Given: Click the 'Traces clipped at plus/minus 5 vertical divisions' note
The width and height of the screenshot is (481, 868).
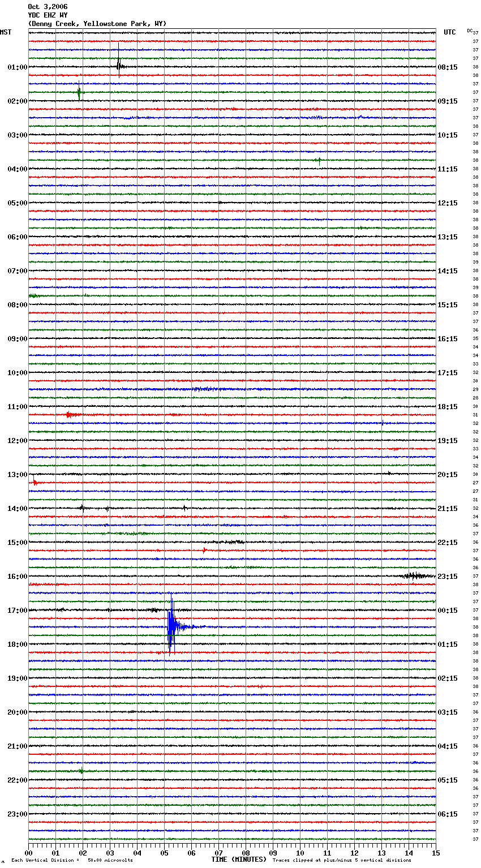Looking at the screenshot, I should [x=342, y=860].
